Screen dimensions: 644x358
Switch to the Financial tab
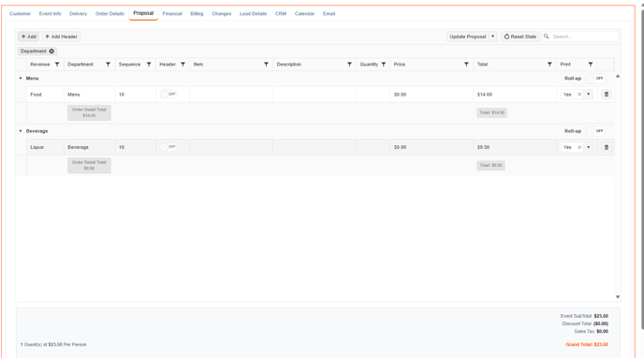(x=172, y=13)
